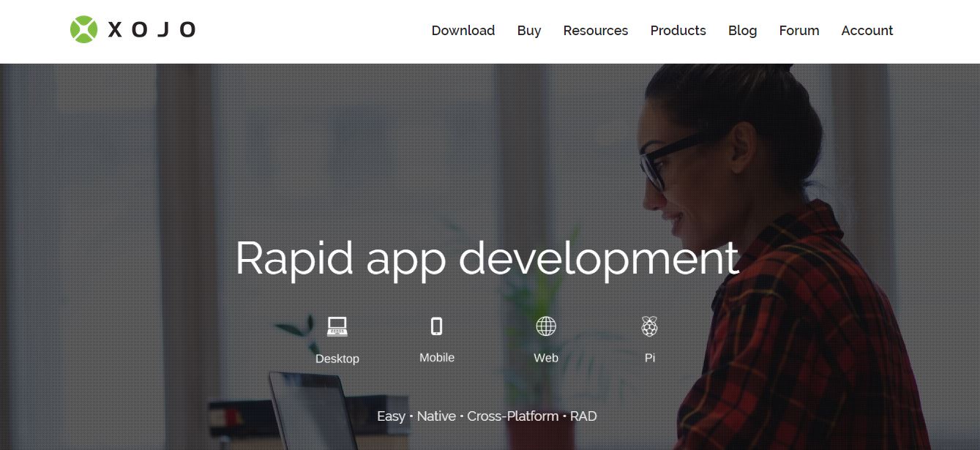Go to the Buy menu item
This screenshot has width=980, height=450.
click(x=528, y=31)
